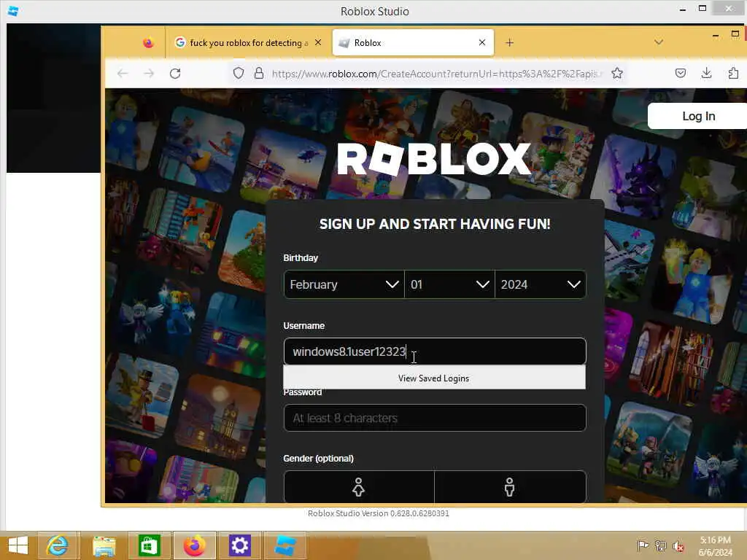The height and width of the screenshot is (560, 747).
Task: Click the Username input field
Action: (x=435, y=351)
